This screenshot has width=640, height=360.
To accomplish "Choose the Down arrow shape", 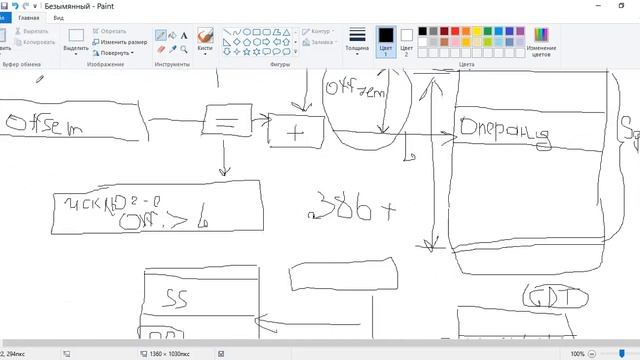I will pyautogui.click(x=227, y=52).
